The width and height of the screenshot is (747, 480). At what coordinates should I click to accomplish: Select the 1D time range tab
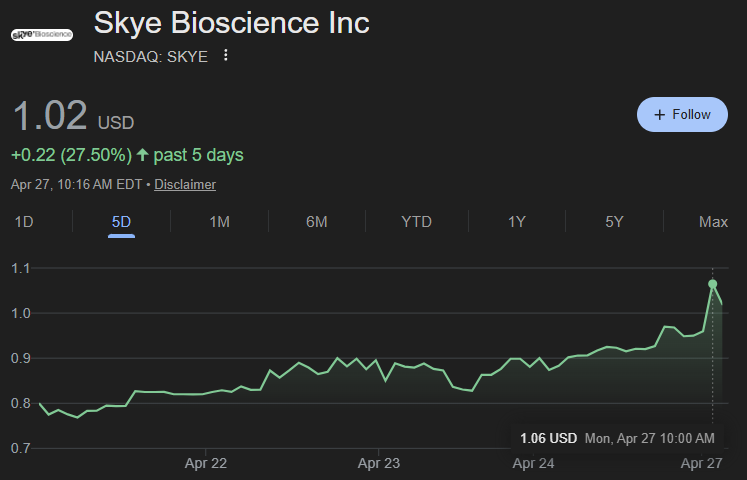click(x=23, y=222)
